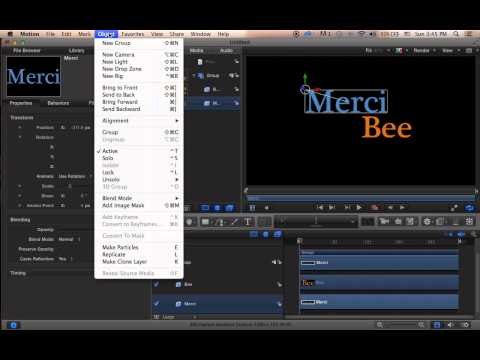Toggle the Bee layer checkbox in timeline
The image size is (480, 360).
pyautogui.click(x=156, y=284)
